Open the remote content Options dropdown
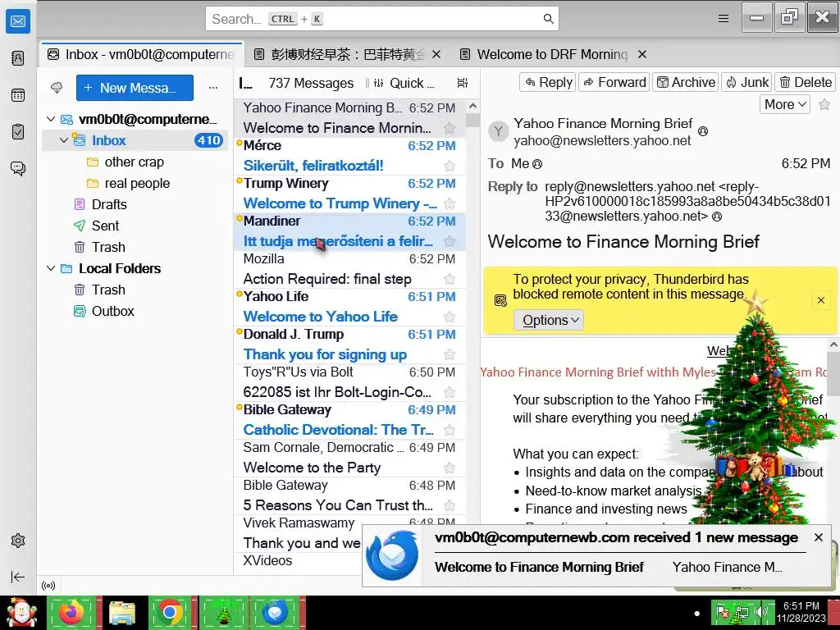 point(549,321)
